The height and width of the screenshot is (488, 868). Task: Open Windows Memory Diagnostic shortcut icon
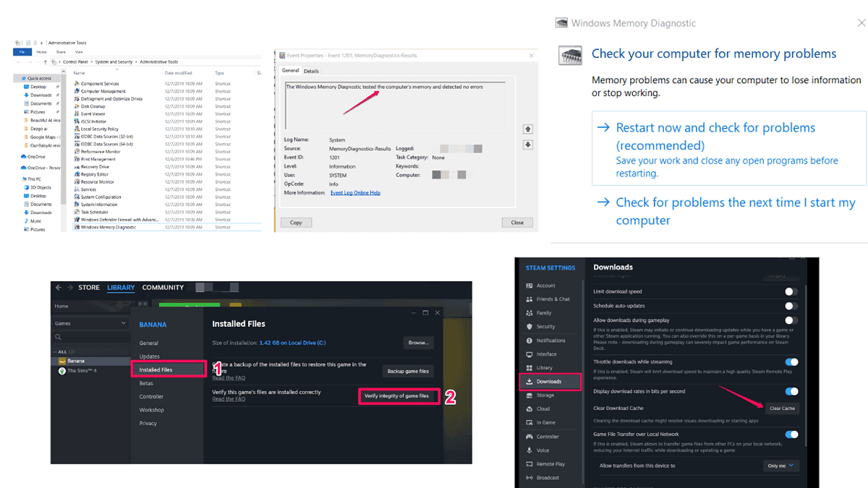coord(76,227)
